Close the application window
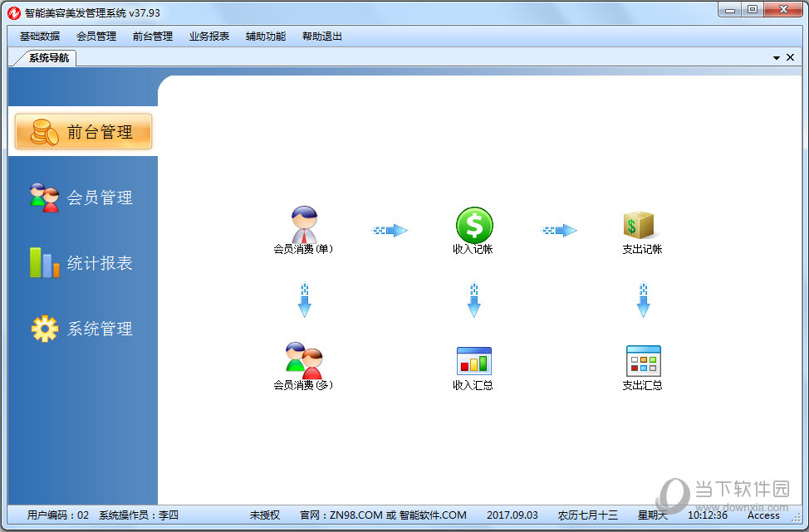The width and height of the screenshot is (809, 532). tap(784, 10)
